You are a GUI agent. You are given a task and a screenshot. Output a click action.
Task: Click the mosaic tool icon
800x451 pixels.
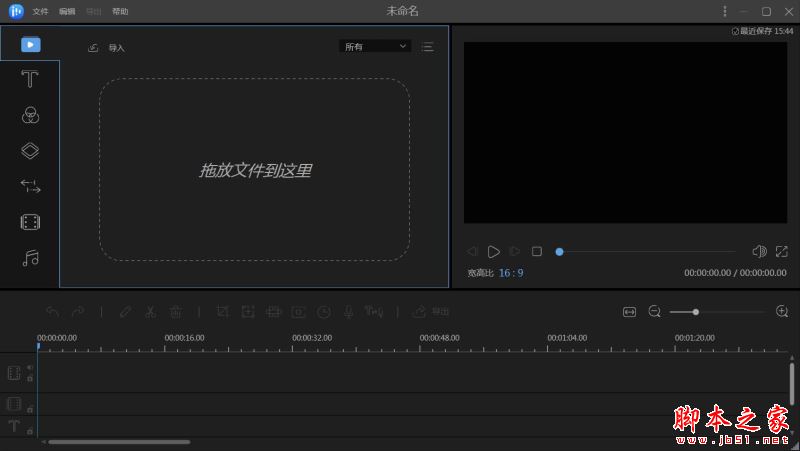(x=273, y=311)
